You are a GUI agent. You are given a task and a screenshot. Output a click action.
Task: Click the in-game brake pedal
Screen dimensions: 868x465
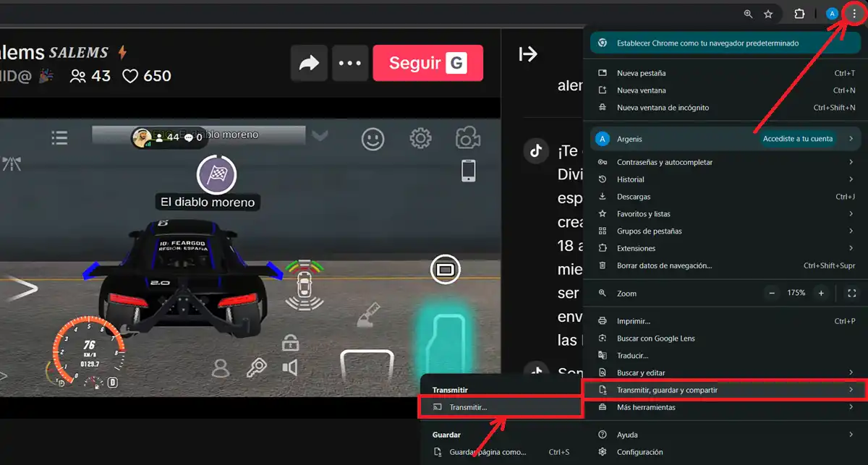(367, 365)
